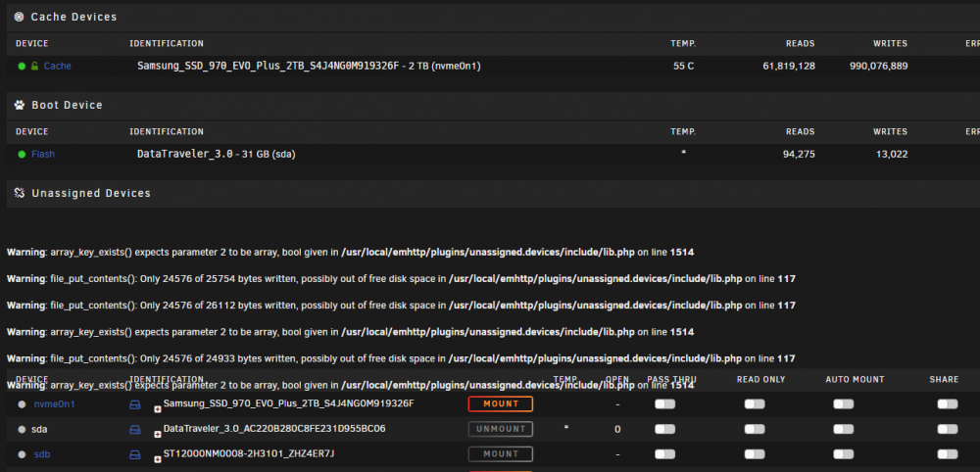Click the Unassigned Devices section header icon
Viewport: 980px width, 472px height.
pos(20,193)
